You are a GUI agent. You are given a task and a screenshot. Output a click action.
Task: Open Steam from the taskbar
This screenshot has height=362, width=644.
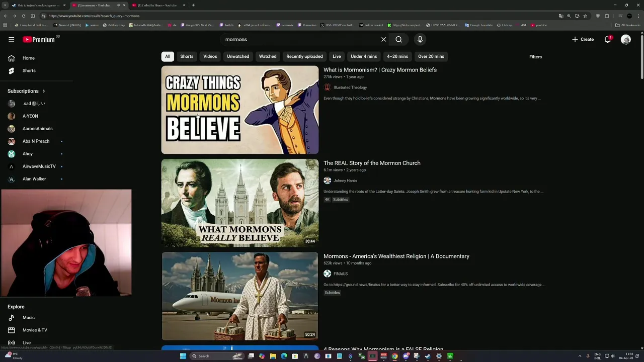point(428,356)
